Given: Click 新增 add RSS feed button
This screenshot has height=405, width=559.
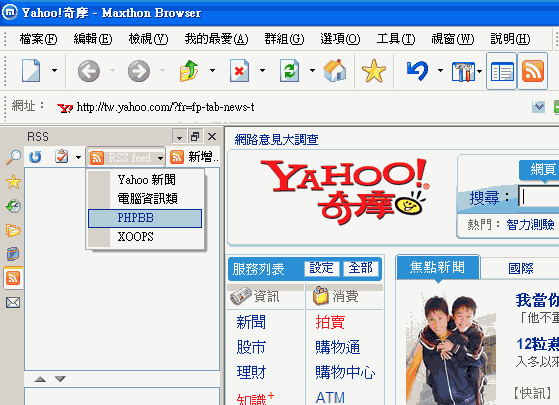Looking at the screenshot, I should 194,157.
